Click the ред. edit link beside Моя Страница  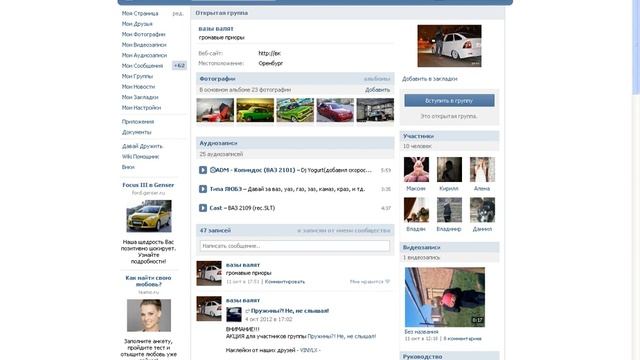178,13
